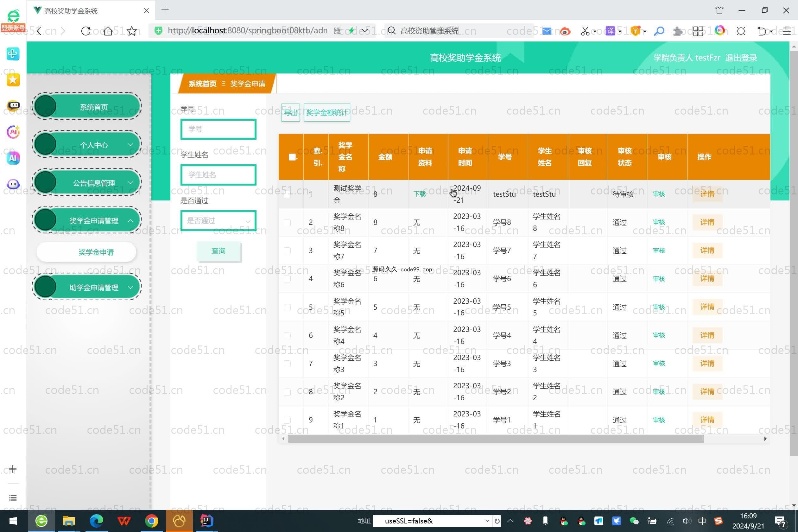The height and width of the screenshot is (532, 798).
Task: Open IntelliJ IDEA from the taskbar
Action: [206, 521]
